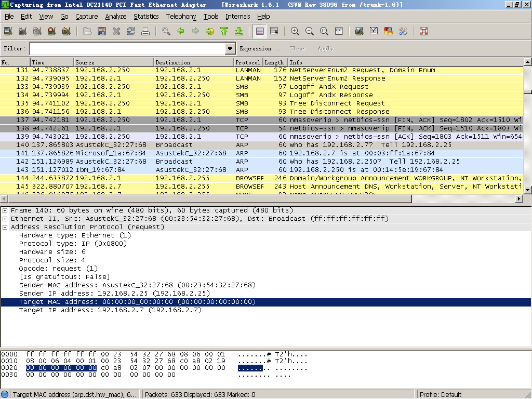The width and height of the screenshot is (532, 399).
Task: Open Preferences tools icon in toolbar
Action: [x=403, y=31]
